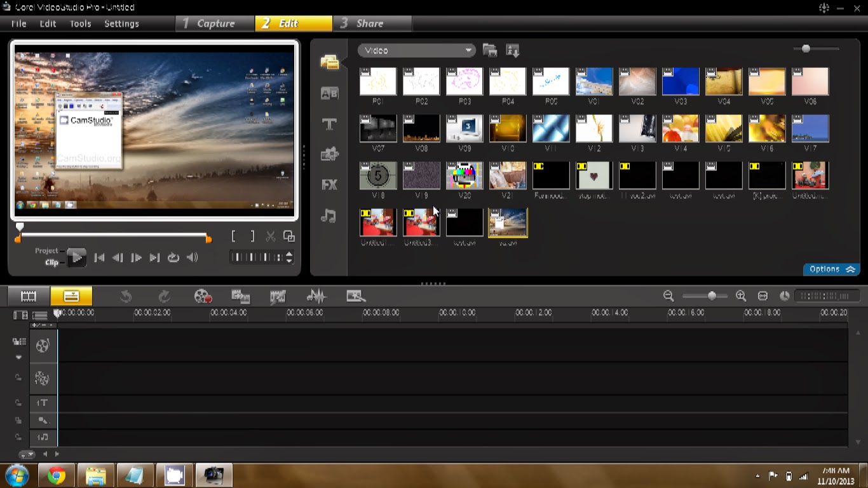
Task: Select the Title library icon
Action: click(x=329, y=125)
